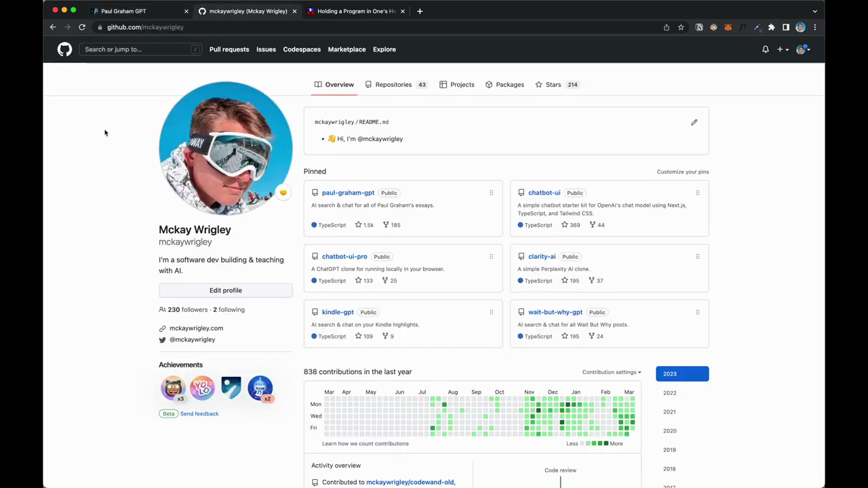
Task: Click the browser address bar URL
Action: (145, 27)
